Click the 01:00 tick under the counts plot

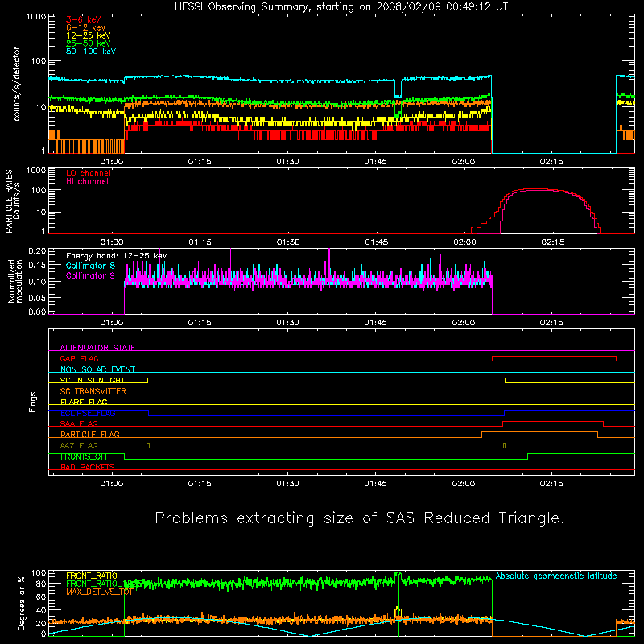click(112, 162)
